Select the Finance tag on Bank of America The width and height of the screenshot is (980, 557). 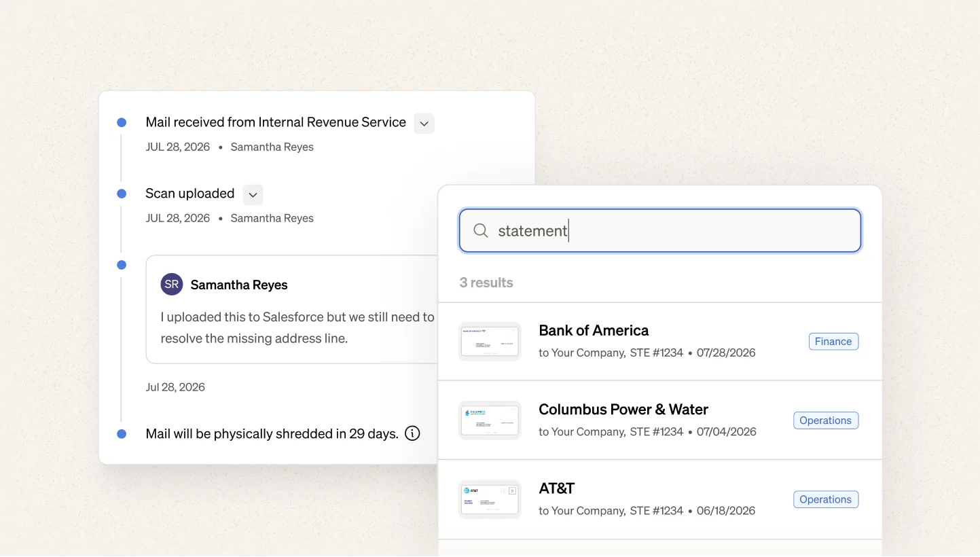[833, 342]
